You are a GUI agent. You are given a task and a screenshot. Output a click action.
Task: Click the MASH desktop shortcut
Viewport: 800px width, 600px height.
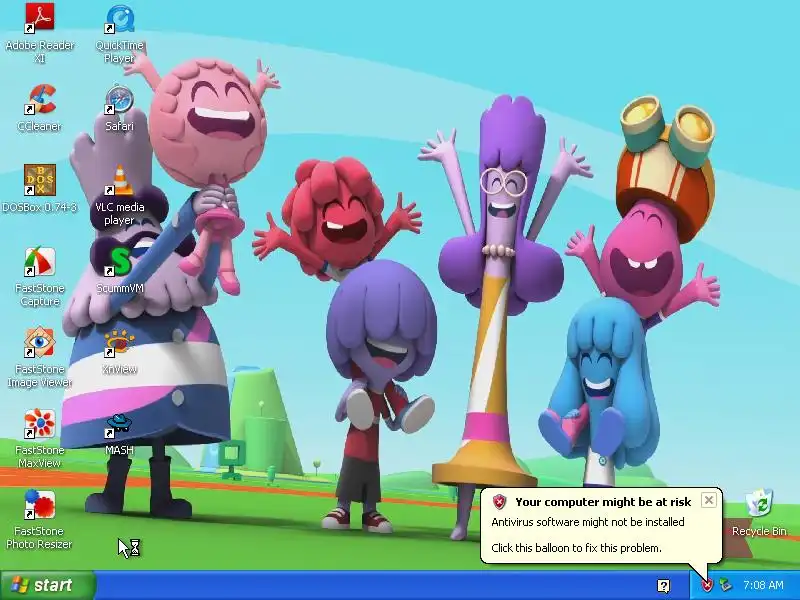[x=119, y=424]
